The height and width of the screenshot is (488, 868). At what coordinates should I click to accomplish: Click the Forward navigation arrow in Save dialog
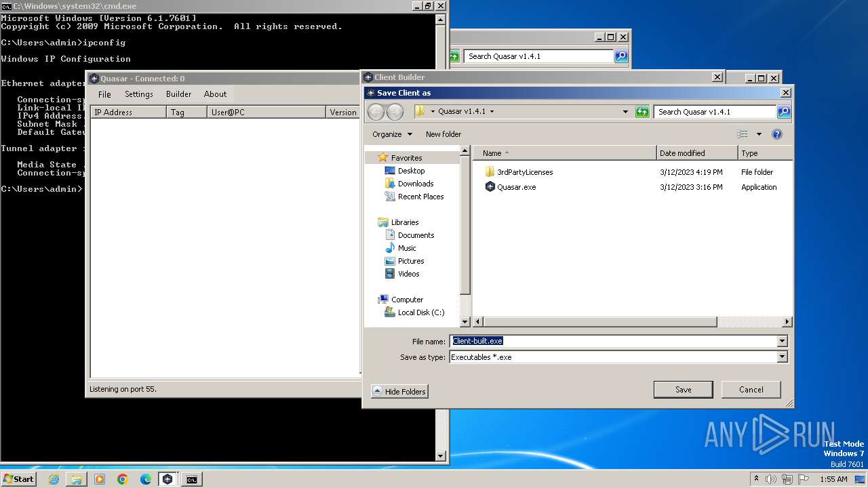395,112
